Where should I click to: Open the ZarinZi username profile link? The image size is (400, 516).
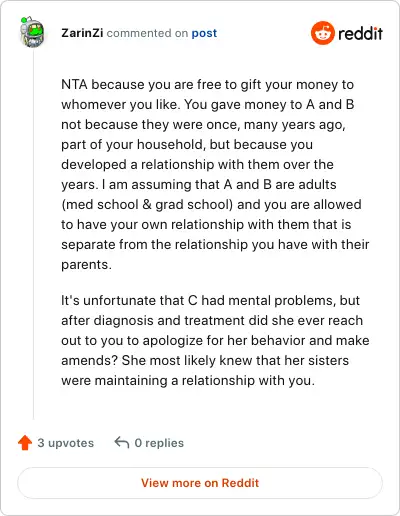[82, 33]
